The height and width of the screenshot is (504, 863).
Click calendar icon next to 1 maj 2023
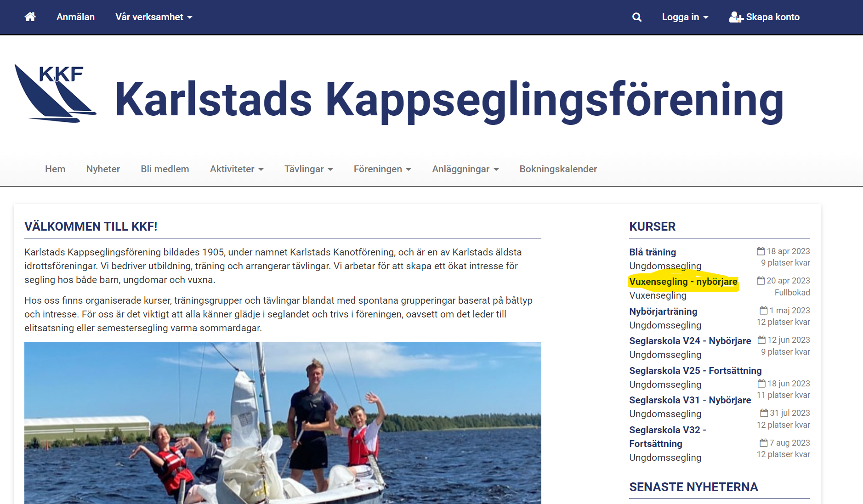pos(764,310)
